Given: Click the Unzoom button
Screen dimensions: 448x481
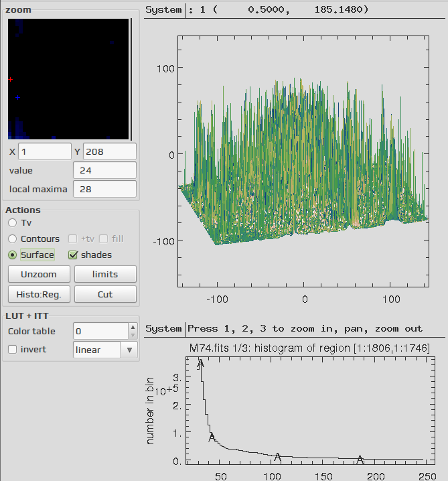Looking at the screenshot, I should pos(39,274).
